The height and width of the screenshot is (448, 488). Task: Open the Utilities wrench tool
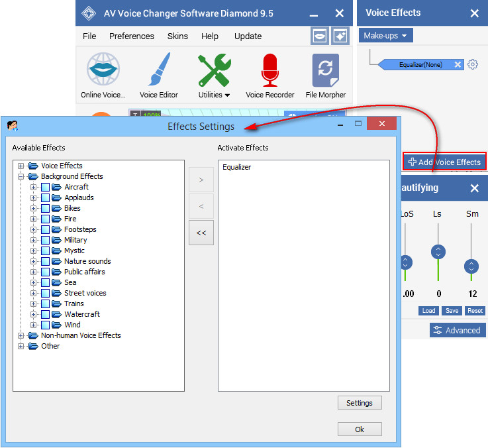click(214, 70)
